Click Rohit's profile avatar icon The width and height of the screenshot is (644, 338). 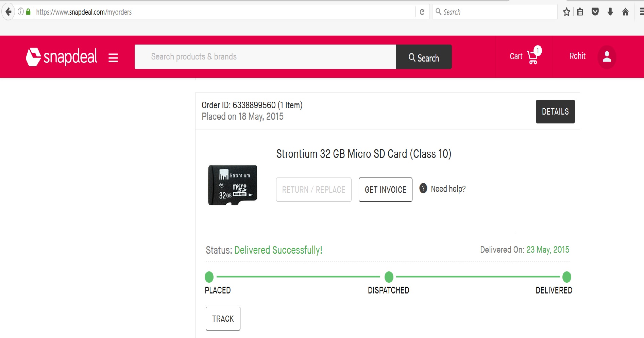click(607, 57)
